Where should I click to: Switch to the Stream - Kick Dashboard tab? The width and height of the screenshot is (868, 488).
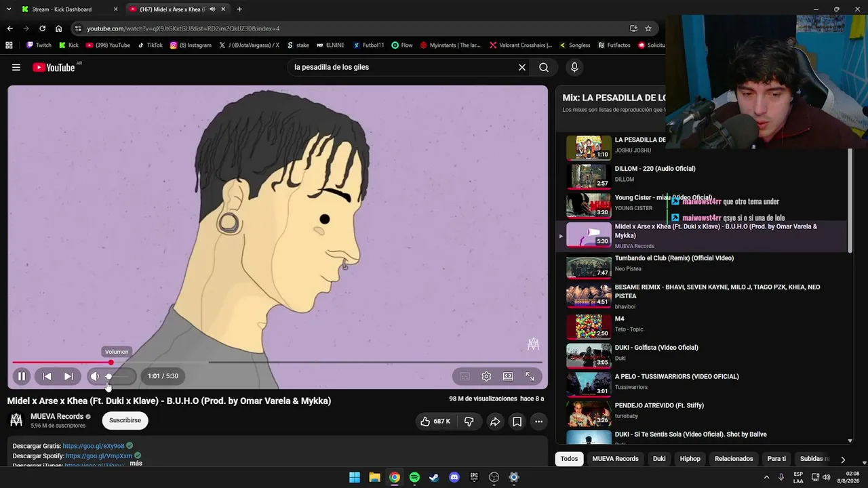[x=68, y=9]
